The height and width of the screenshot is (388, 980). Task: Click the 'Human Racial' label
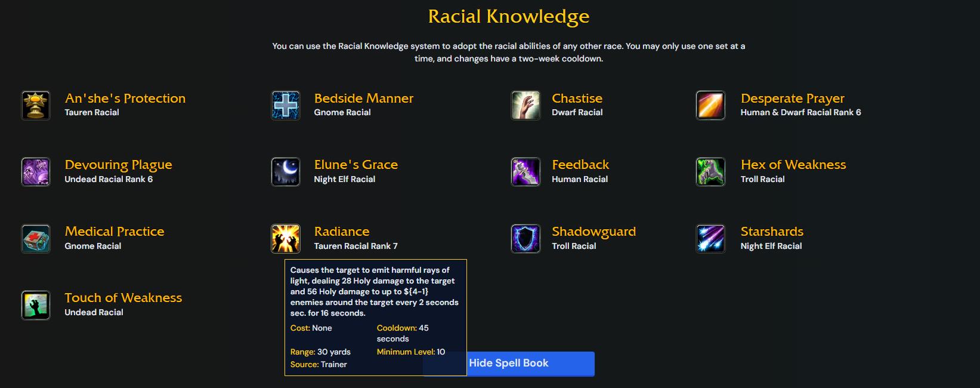pyautogui.click(x=580, y=179)
